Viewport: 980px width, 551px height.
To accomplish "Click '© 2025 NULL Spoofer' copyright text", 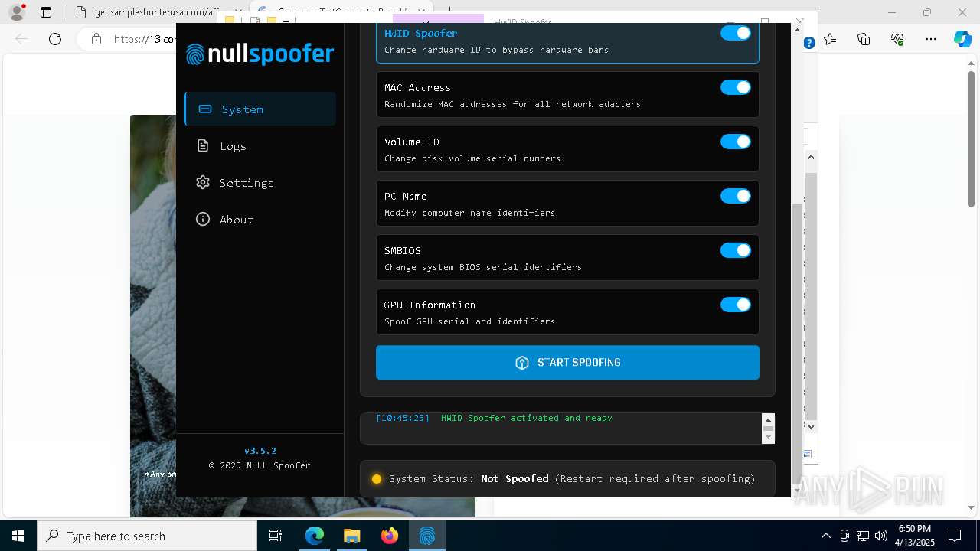I will tap(260, 465).
